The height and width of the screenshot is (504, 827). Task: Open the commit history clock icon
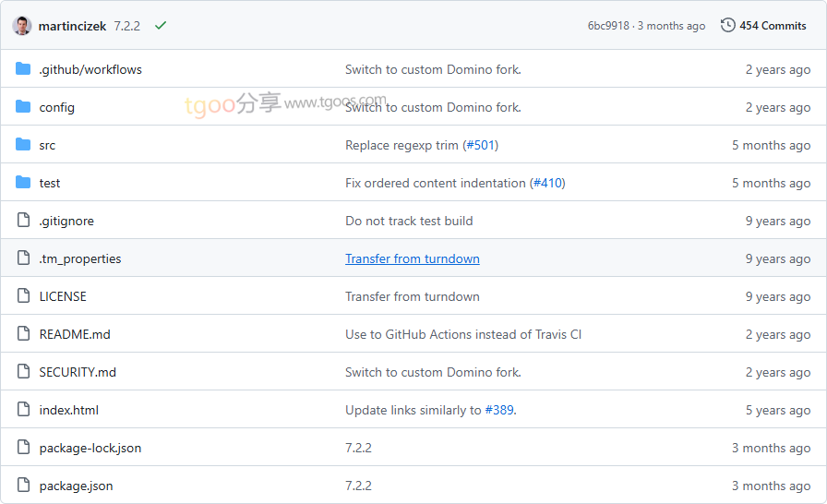tap(727, 26)
